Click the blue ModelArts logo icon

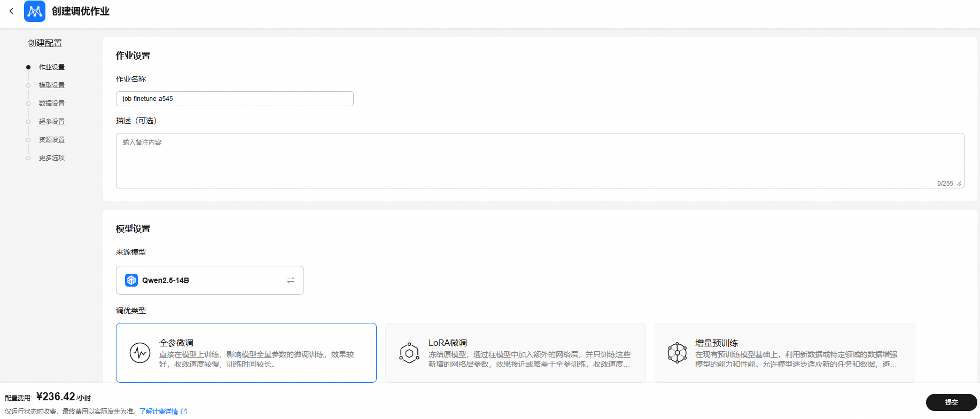coord(35,11)
